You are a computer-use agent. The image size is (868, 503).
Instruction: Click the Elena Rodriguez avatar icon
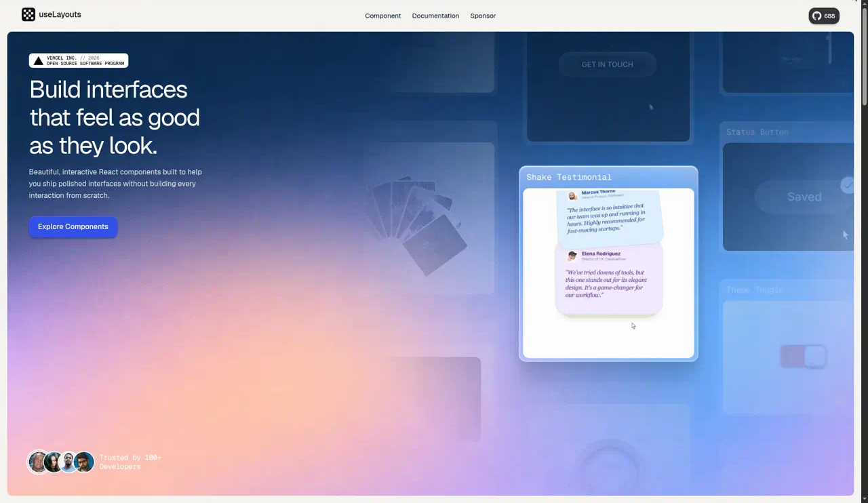pyautogui.click(x=572, y=256)
